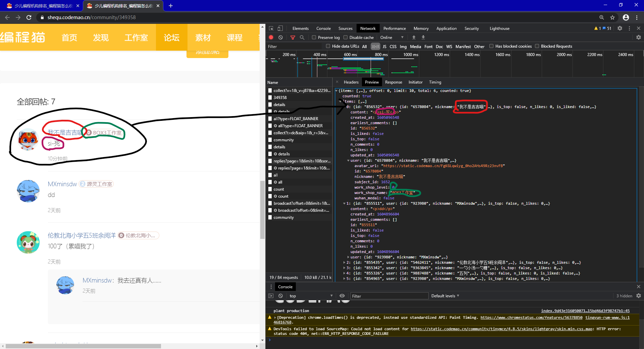Open the console top context dropdown
The image size is (644, 349).
[311, 296]
